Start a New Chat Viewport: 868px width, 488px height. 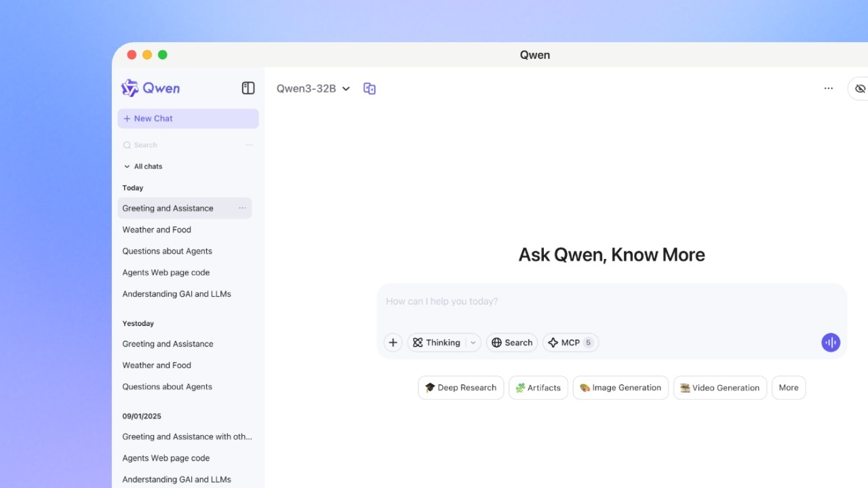pyautogui.click(x=188, y=119)
